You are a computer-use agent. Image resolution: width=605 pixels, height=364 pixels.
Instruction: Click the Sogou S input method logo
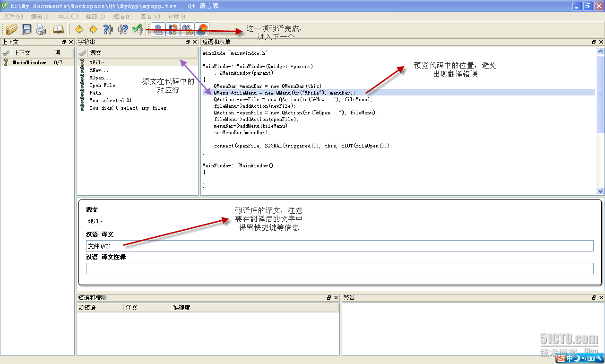[x=561, y=358]
